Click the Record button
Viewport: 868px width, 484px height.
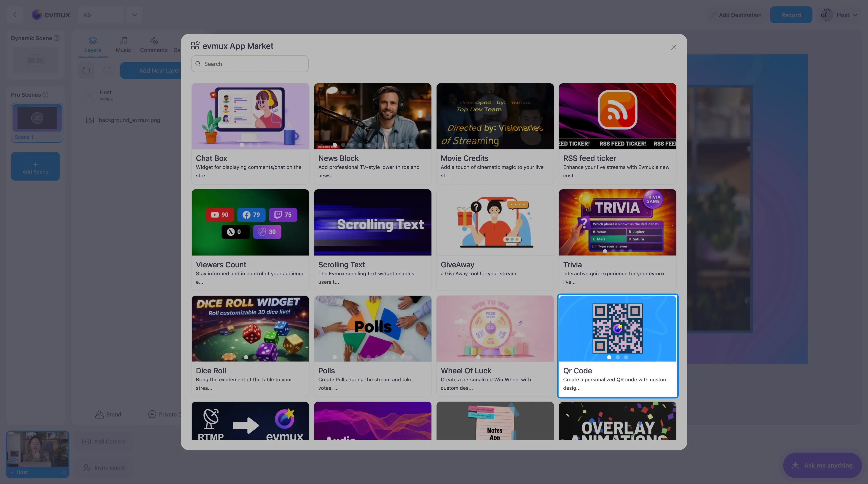click(x=791, y=15)
